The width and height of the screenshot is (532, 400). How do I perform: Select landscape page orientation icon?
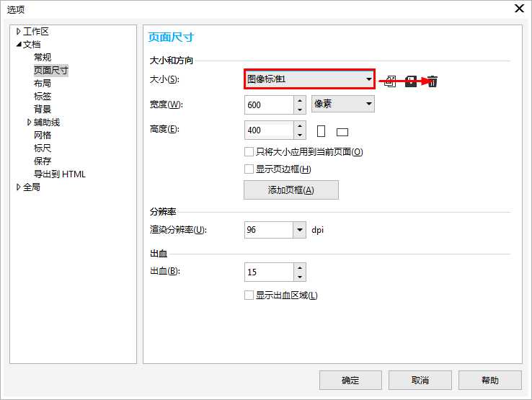[342, 132]
